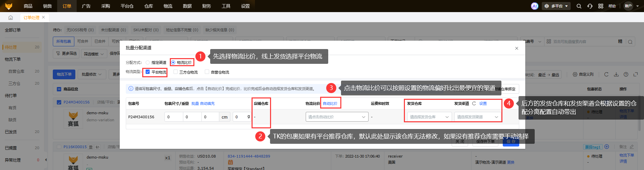Image resolution: width=644 pixels, height=170 pixels.
Task: Toggle the checkbox for order P24M3400156
Action: pyautogui.click(x=59, y=102)
